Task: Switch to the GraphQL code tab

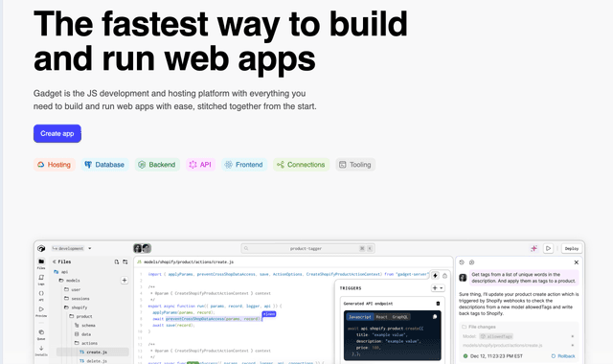Action: click(x=400, y=317)
